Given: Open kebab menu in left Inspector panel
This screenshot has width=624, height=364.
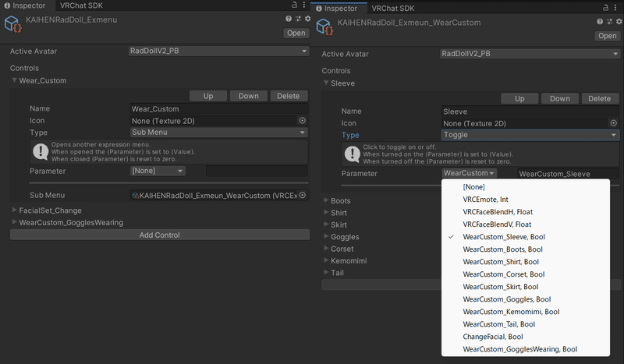Looking at the screenshot, I should click(304, 5).
